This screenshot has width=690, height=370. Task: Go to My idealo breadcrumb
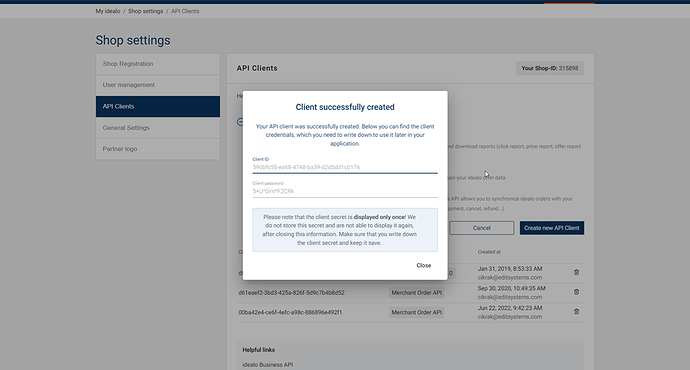click(x=108, y=11)
